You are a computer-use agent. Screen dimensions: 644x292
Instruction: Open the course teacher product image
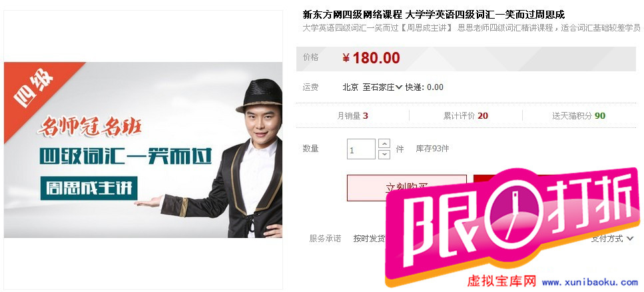coord(143,150)
